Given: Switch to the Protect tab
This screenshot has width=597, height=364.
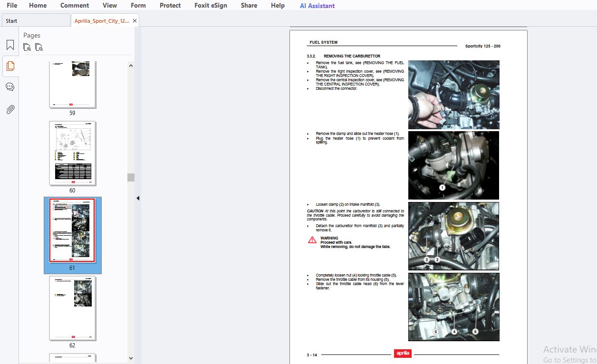Looking at the screenshot, I should 170,5.
